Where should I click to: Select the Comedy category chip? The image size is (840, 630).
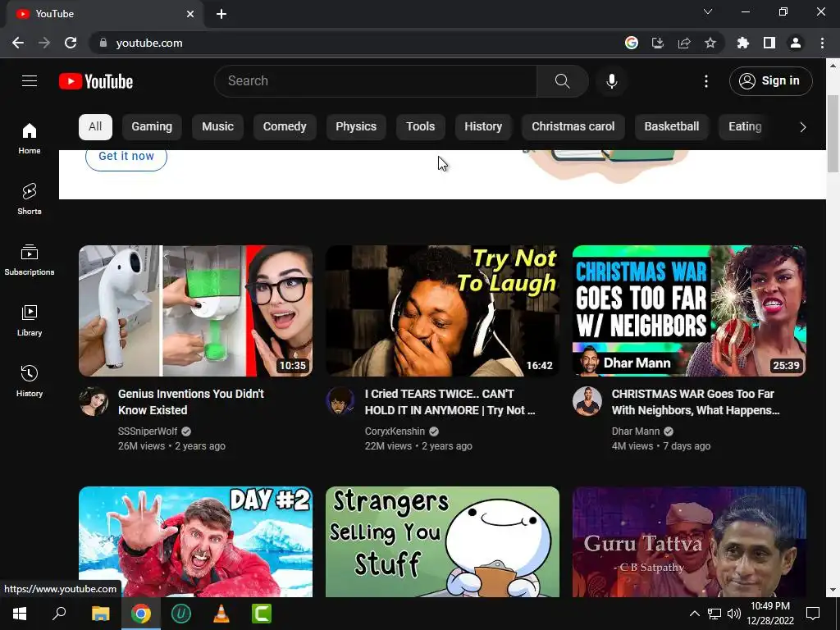coord(285,127)
